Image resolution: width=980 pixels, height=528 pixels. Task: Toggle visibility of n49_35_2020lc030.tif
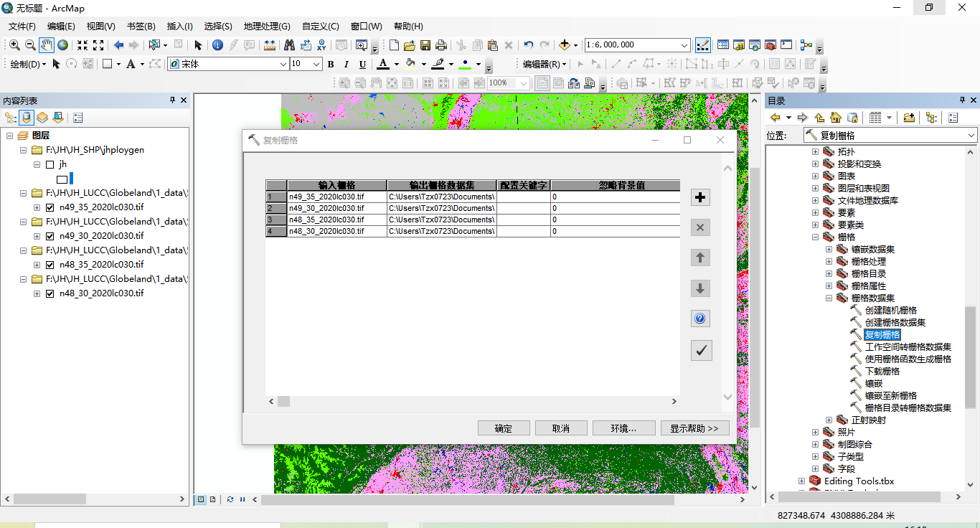point(50,207)
